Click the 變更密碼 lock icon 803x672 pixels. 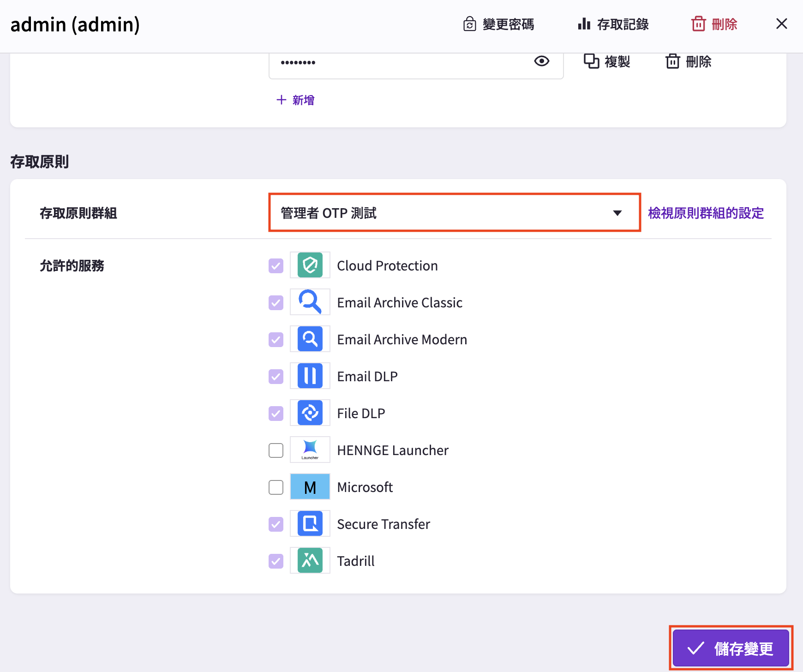[x=469, y=24]
